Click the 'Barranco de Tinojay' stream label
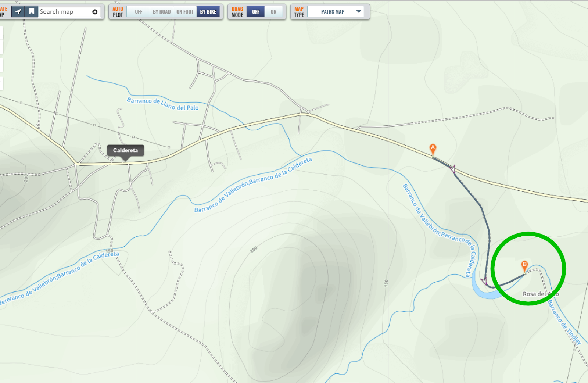 564,322
